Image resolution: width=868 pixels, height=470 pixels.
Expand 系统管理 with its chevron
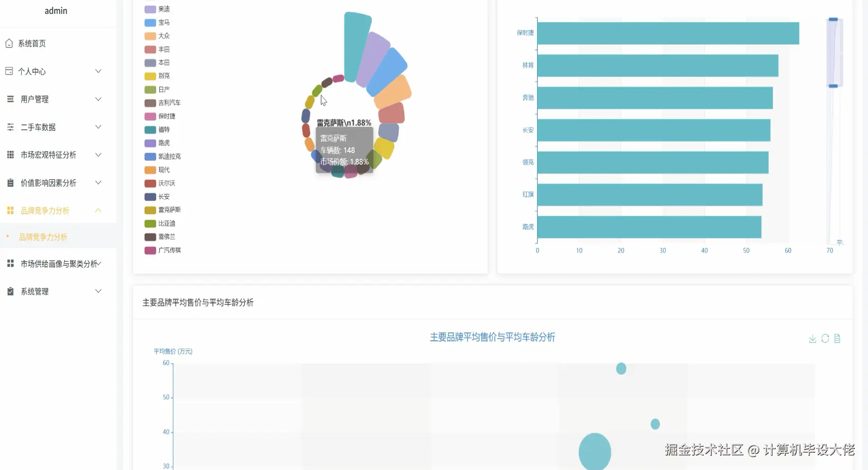point(98,291)
